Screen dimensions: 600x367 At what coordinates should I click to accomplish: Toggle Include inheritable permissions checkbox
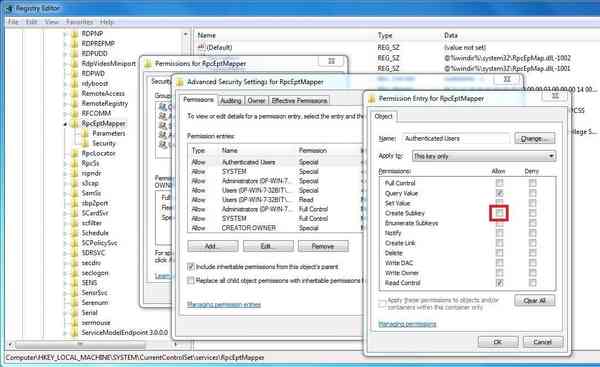tap(191, 267)
